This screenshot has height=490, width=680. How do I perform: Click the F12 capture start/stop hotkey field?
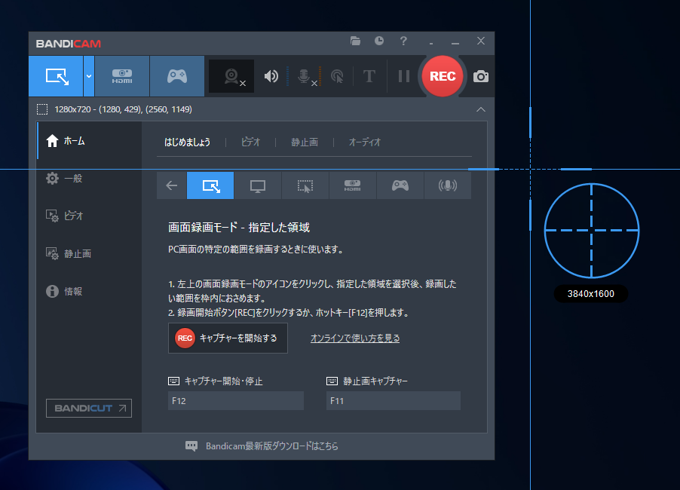pos(236,401)
